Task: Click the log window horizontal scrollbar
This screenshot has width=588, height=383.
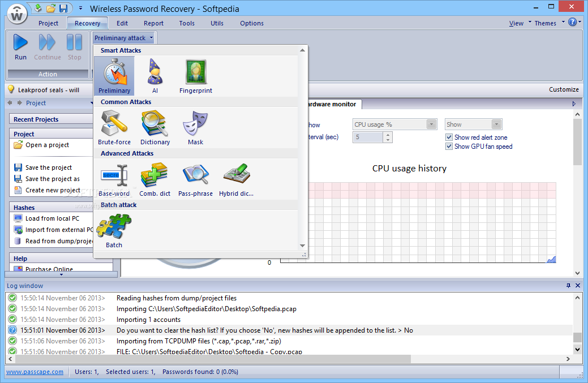Action: (213, 359)
